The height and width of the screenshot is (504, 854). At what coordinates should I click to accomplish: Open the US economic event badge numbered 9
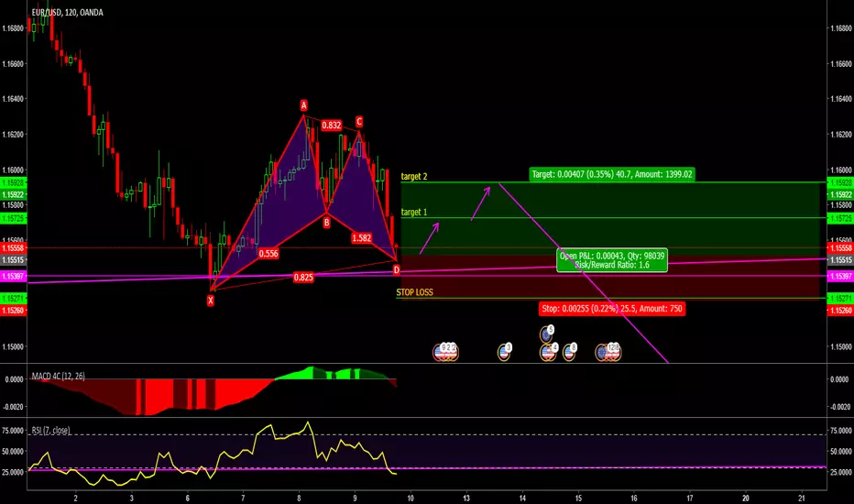[440, 352]
